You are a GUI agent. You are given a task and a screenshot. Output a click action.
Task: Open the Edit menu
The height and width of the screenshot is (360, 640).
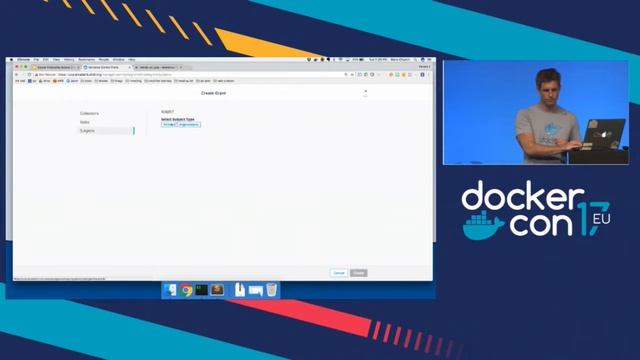(46, 60)
